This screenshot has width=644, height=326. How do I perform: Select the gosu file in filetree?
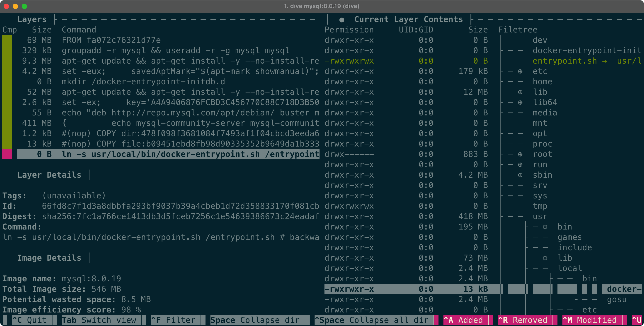click(617, 299)
